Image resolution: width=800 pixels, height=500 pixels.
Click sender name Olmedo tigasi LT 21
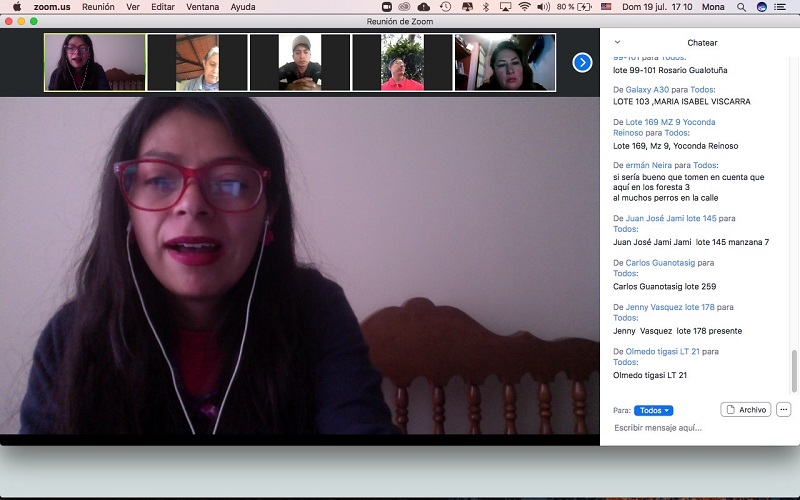[662, 351]
